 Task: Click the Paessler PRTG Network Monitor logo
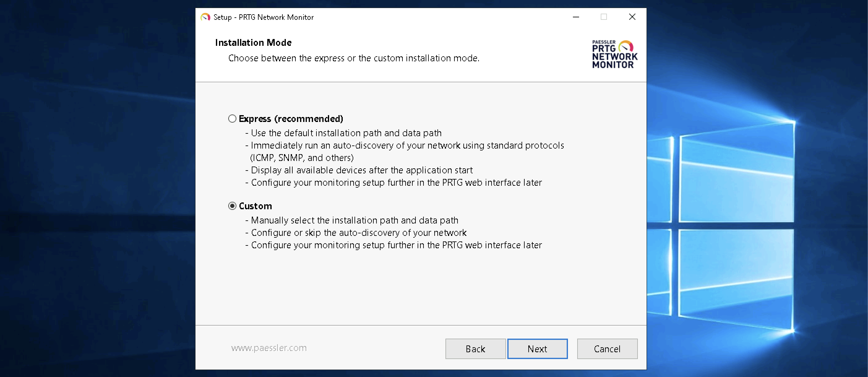pos(614,54)
